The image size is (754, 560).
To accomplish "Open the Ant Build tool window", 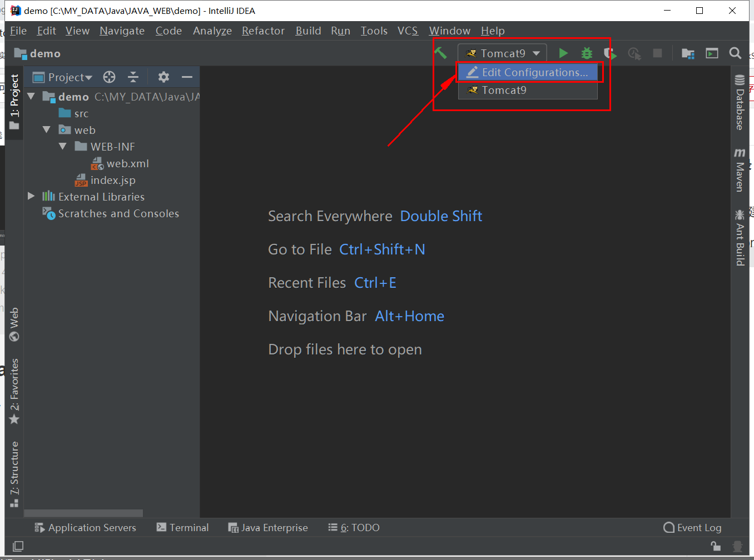I will pos(740,238).
